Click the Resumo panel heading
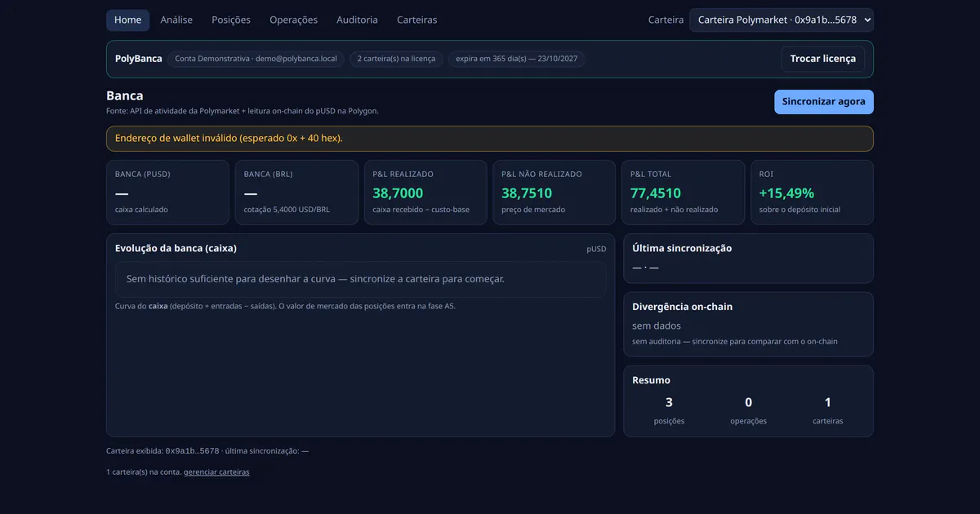Screen dimensions: 980x514 click(x=652, y=380)
